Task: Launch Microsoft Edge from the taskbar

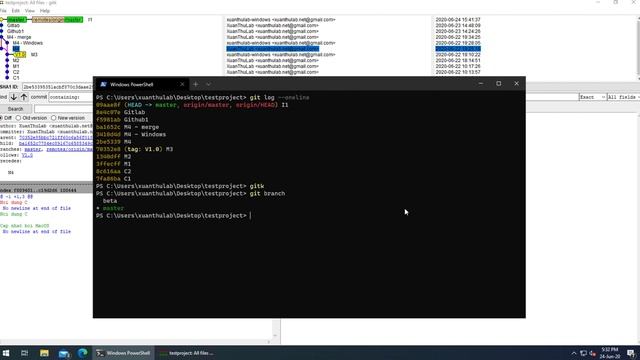Action: coord(82,353)
